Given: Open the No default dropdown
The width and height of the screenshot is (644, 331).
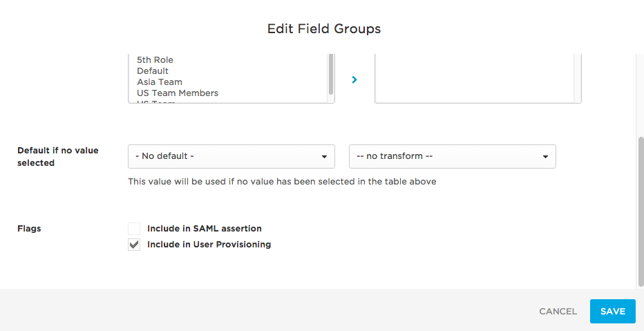Looking at the screenshot, I should click(x=231, y=156).
